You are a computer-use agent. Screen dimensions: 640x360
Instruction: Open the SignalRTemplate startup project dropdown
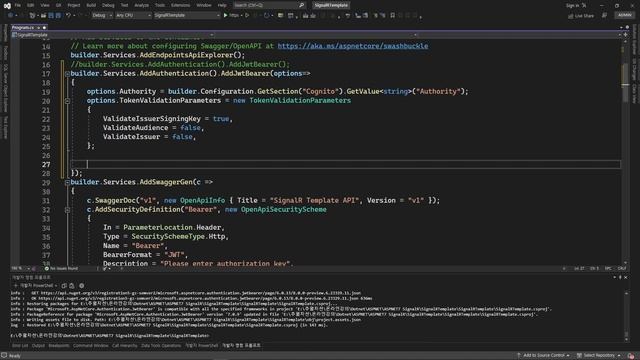point(187,16)
